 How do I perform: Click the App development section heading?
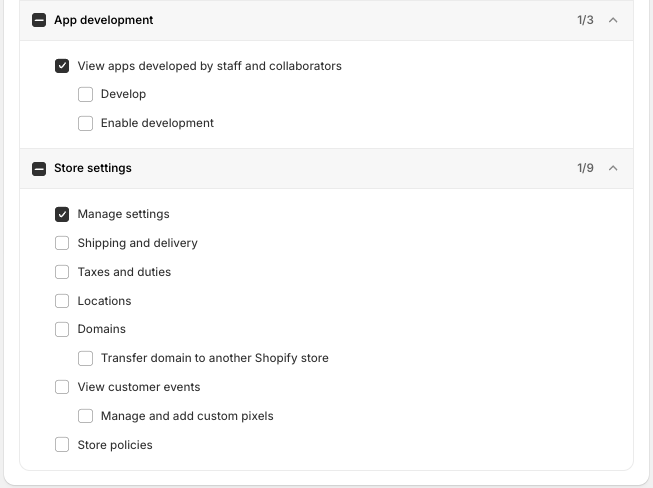click(104, 20)
